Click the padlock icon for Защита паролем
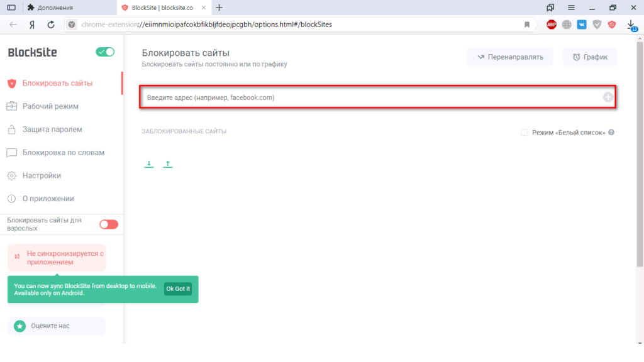The width and height of the screenshot is (644, 362). (x=11, y=129)
